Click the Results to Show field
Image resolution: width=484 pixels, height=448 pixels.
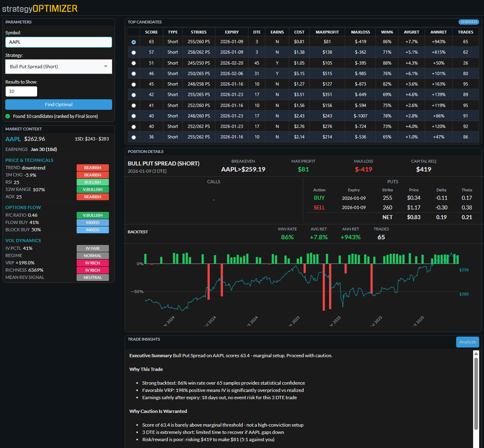click(21, 91)
